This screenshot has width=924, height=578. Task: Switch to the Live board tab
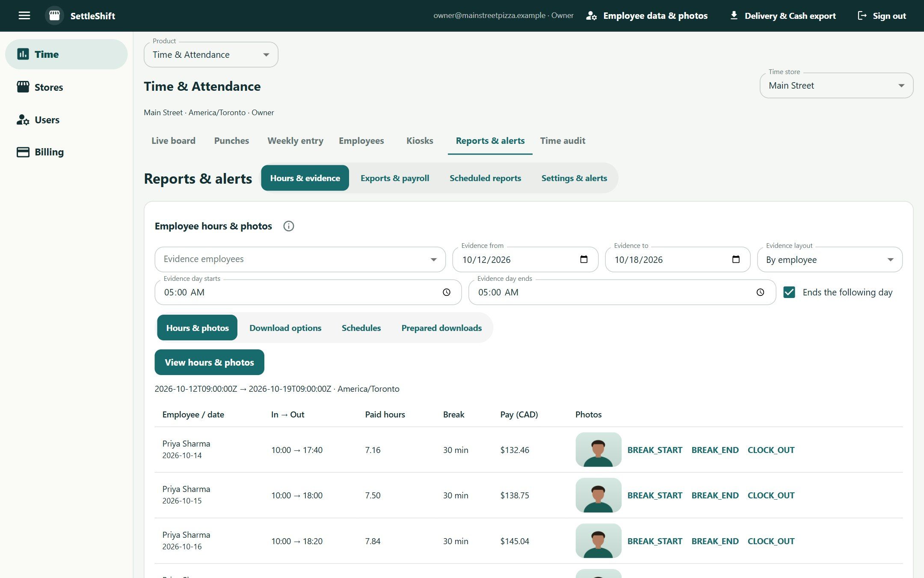173,141
